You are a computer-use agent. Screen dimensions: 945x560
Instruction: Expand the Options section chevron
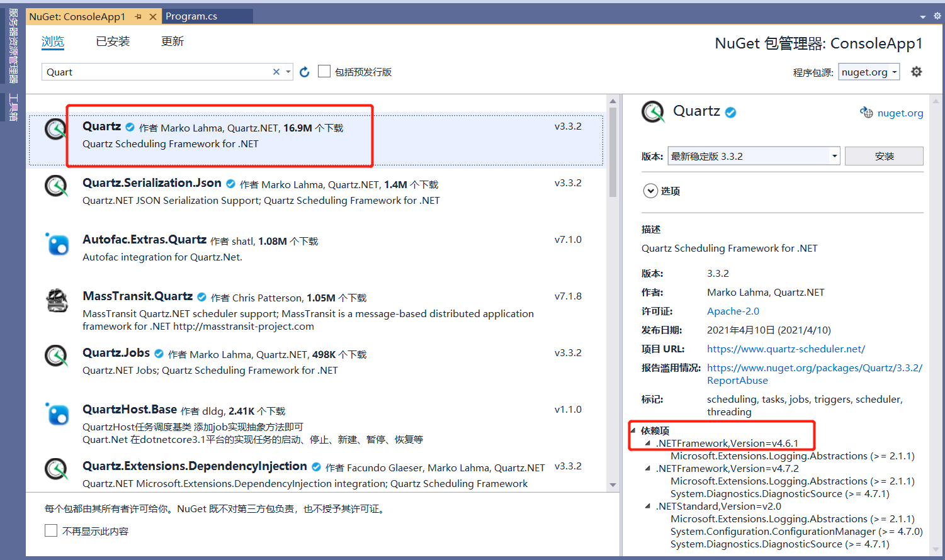coord(650,191)
